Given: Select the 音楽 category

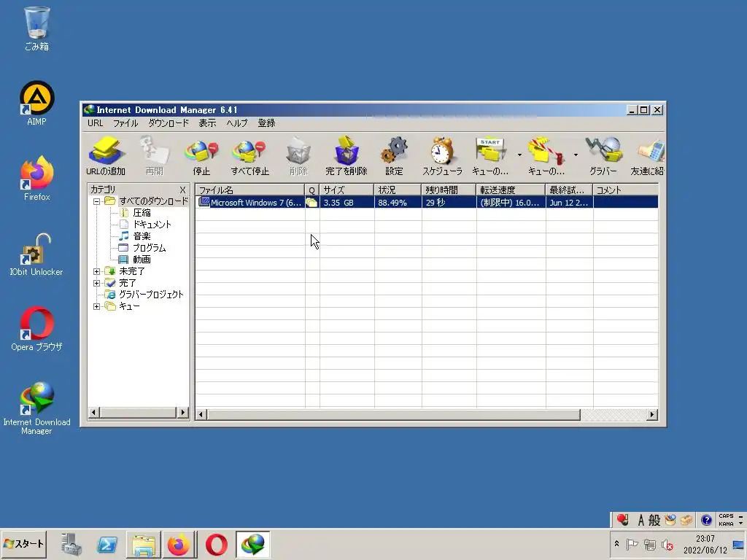Looking at the screenshot, I should (x=142, y=236).
